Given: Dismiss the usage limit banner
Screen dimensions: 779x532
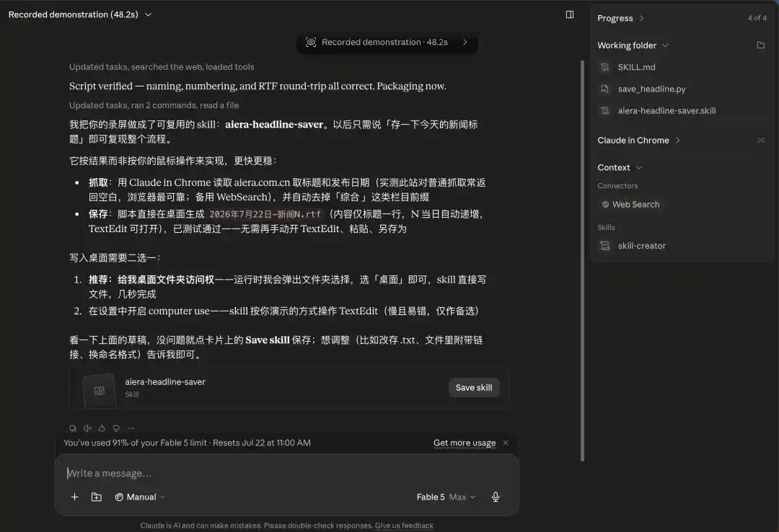Looking at the screenshot, I should point(505,443).
